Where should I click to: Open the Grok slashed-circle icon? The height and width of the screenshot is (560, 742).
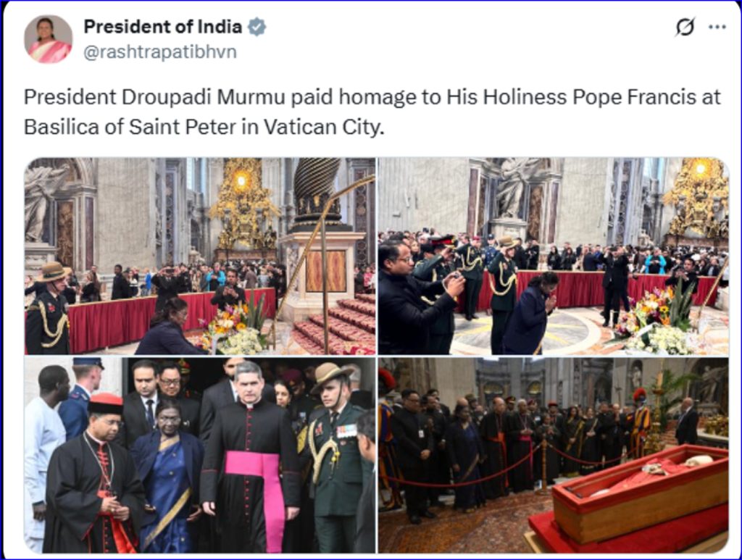pos(685,27)
